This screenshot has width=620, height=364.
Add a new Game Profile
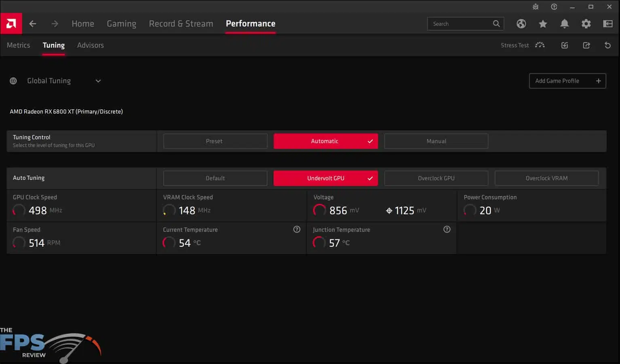coord(567,81)
